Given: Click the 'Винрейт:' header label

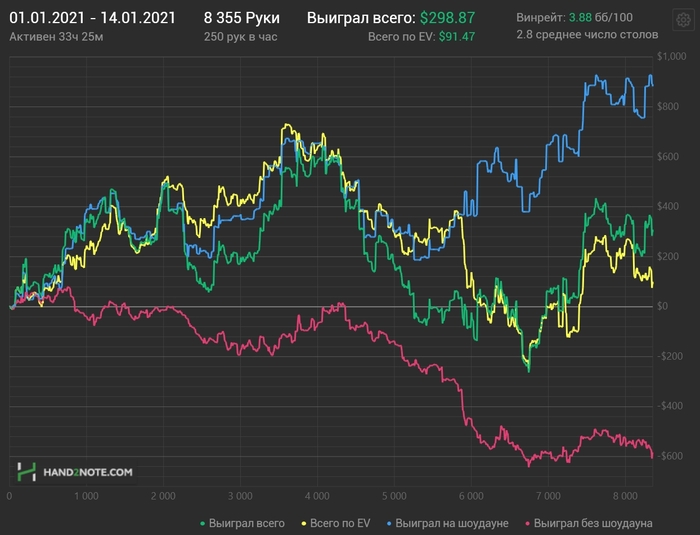Looking at the screenshot, I should point(540,17).
